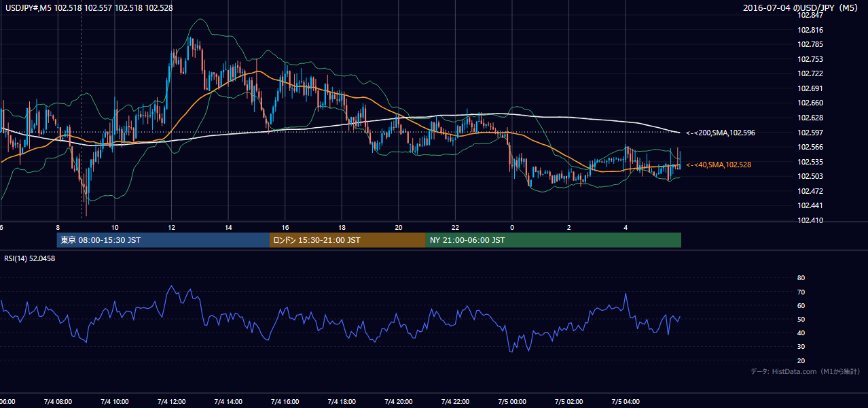Click the 7/4 18:00 bottom time label
868x408 pixels.
341,401
